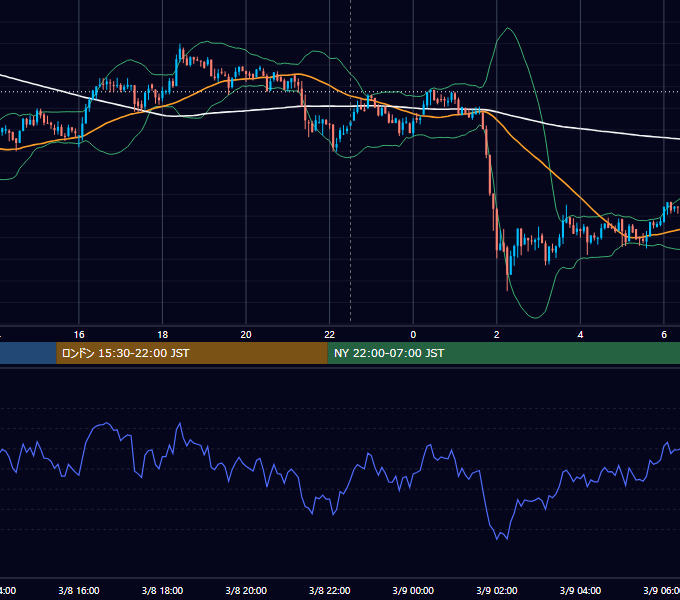The width and height of the screenshot is (680, 600).
Task: Click the hour 2 axis tick label
Action: (x=497, y=335)
